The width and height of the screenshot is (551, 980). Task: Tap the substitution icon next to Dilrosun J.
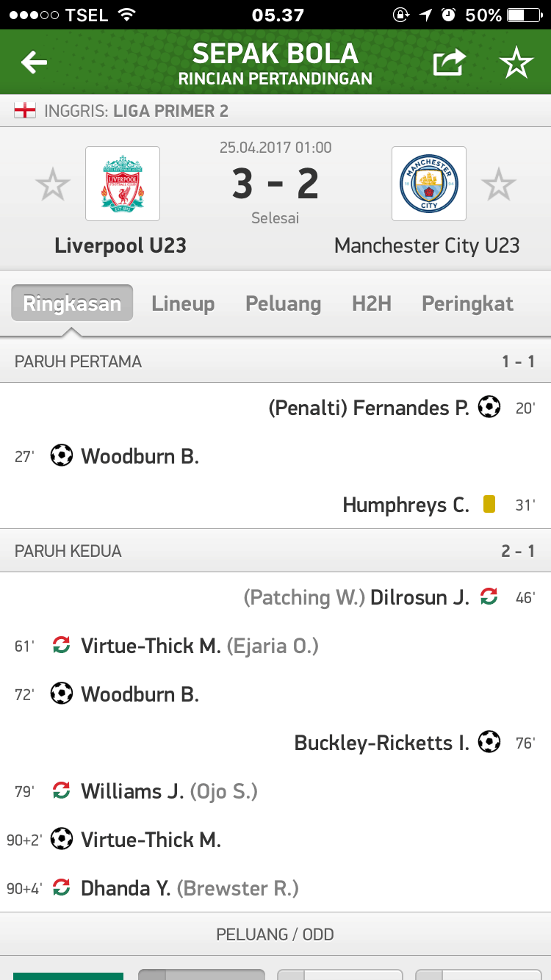[489, 597]
